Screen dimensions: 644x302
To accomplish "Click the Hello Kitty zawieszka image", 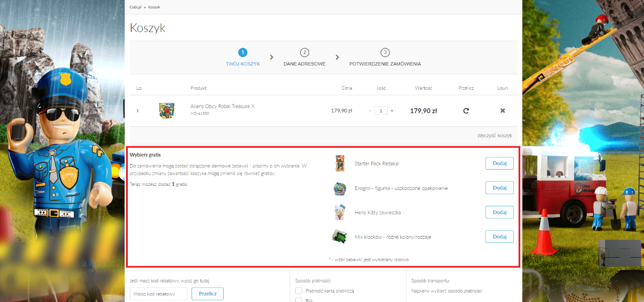I will [x=340, y=212].
